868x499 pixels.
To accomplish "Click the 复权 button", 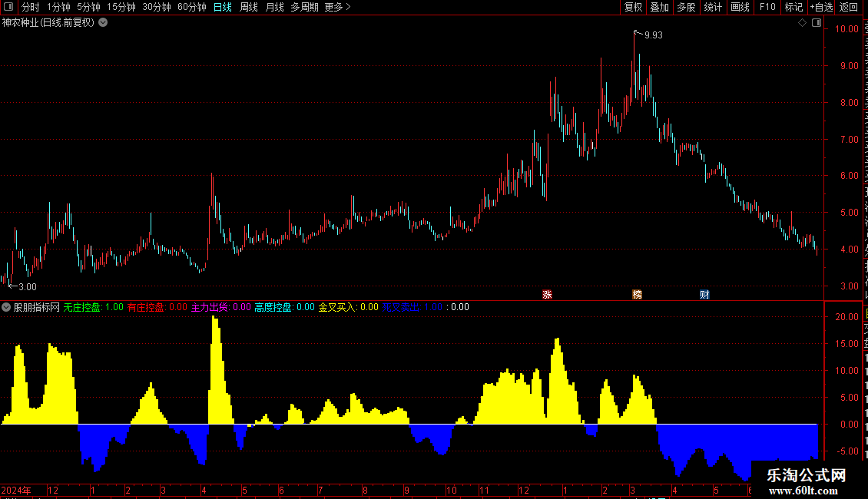I will pyautogui.click(x=633, y=7).
